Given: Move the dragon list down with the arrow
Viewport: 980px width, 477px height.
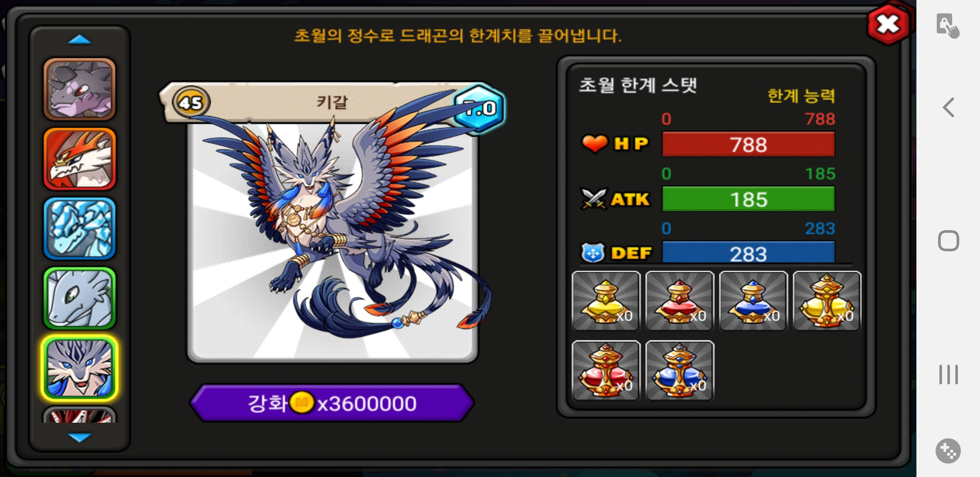Looking at the screenshot, I should pyautogui.click(x=79, y=437).
